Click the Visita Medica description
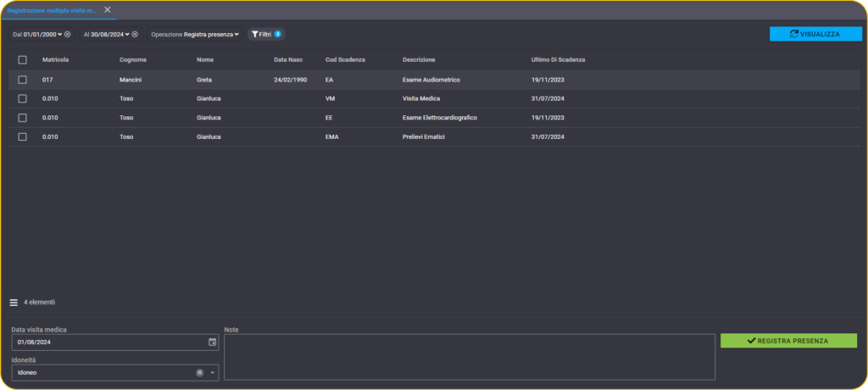Image resolution: width=868 pixels, height=390 pixels. click(x=421, y=98)
